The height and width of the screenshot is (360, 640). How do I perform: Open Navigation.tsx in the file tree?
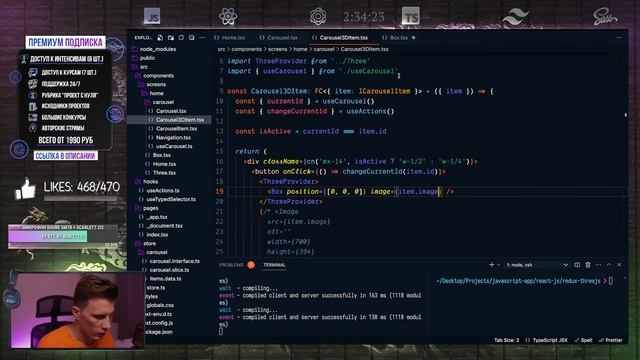pyautogui.click(x=173, y=138)
